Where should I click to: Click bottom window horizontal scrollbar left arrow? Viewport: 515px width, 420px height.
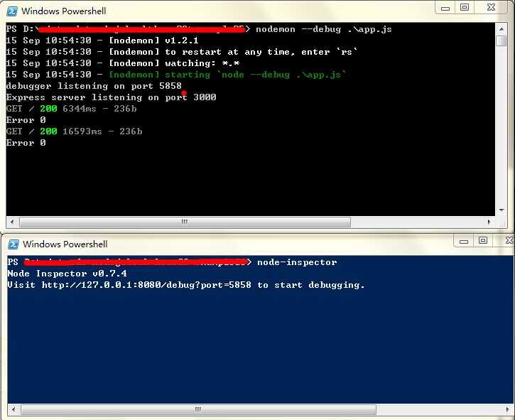coord(13,409)
